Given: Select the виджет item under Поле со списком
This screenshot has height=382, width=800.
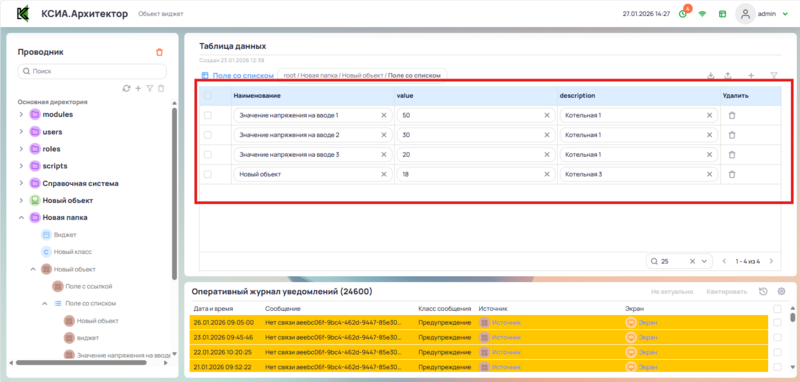Looking at the screenshot, I should (x=87, y=338).
